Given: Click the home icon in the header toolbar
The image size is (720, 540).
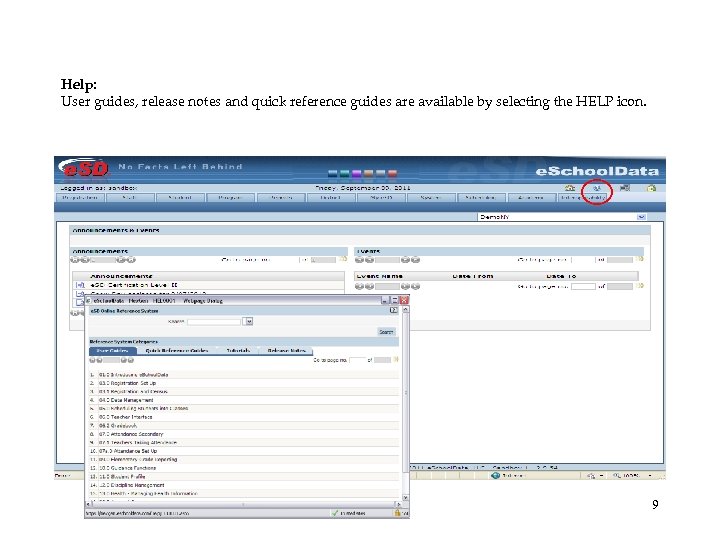Looking at the screenshot, I should 570,188.
